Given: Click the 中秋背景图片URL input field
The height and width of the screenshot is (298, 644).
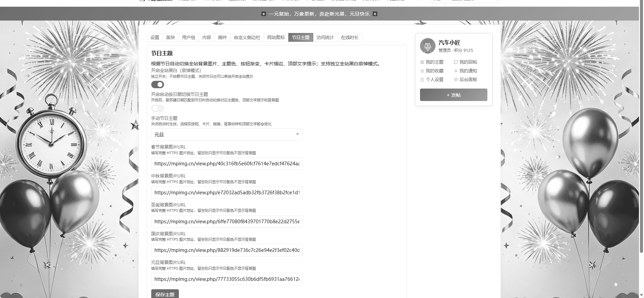Looking at the screenshot, I should pyautogui.click(x=227, y=193).
